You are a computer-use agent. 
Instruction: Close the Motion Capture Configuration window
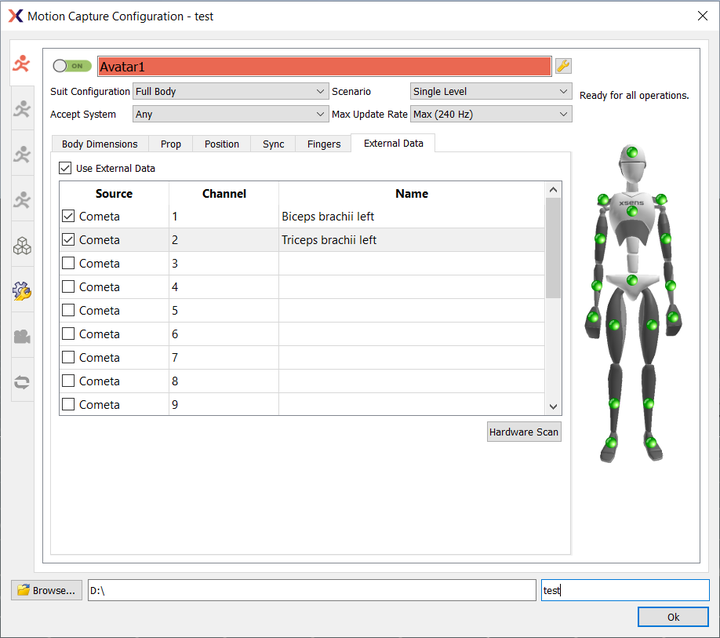pos(702,16)
